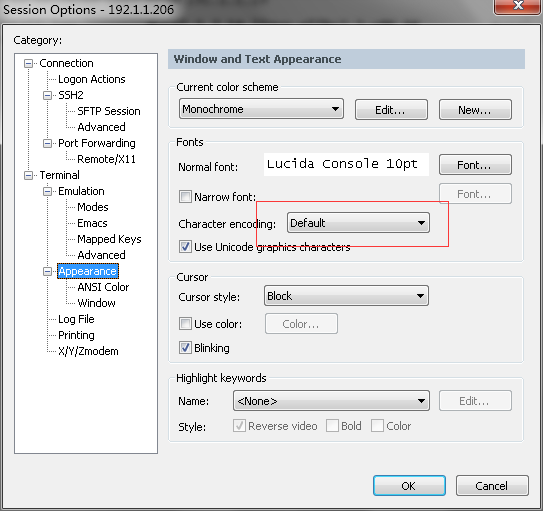The width and height of the screenshot is (543, 511).
Task: Toggle the Color style checkbox
Action: point(377,426)
